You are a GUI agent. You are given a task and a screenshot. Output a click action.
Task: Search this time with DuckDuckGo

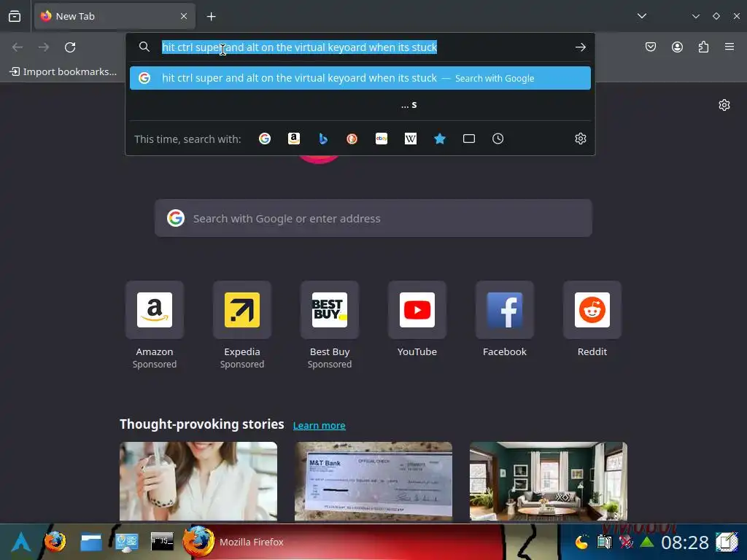click(352, 139)
